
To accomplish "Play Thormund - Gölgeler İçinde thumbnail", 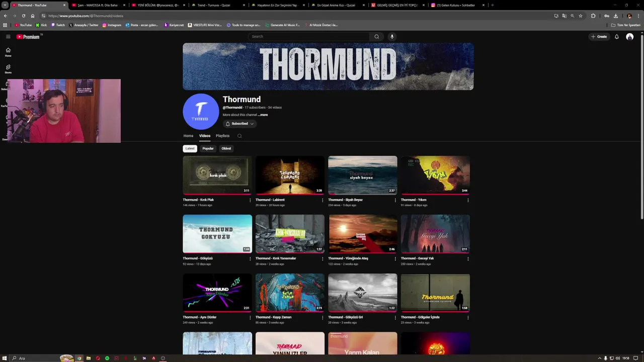I will click(435, 293).
